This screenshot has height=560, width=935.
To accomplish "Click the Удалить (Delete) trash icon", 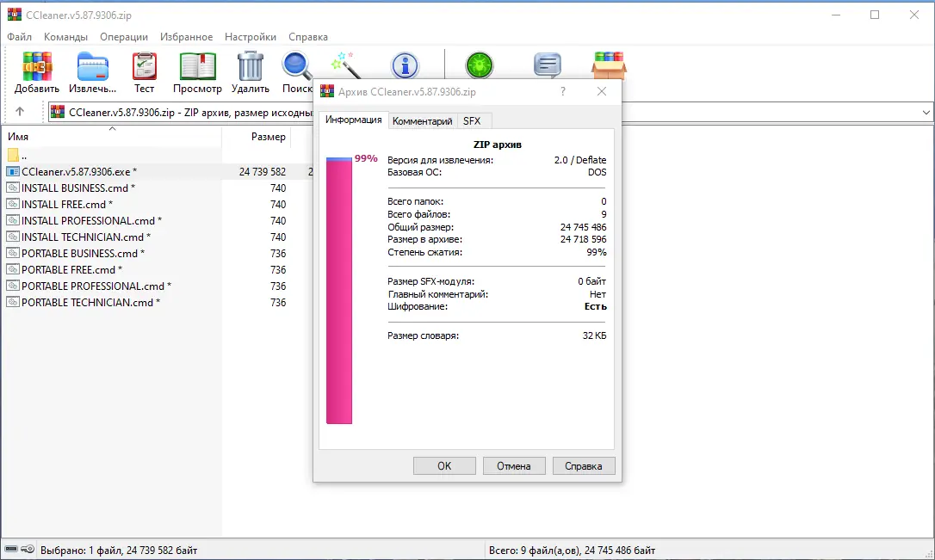I will [x=251, y=66].
